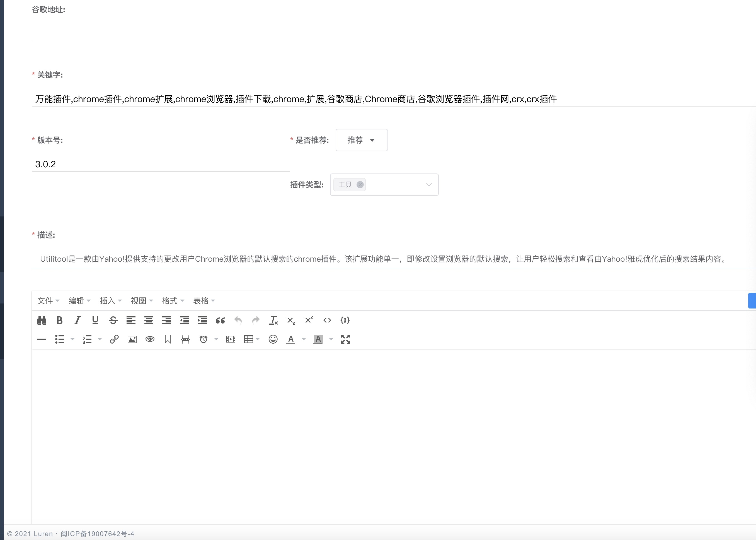Clear formatting with Tx icon
756x540 pixels.
[273, 320]
